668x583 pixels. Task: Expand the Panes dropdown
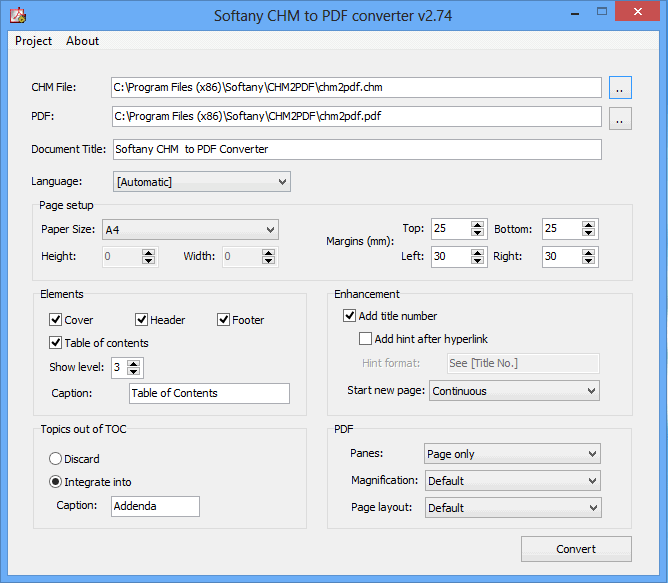coord(592,454)
